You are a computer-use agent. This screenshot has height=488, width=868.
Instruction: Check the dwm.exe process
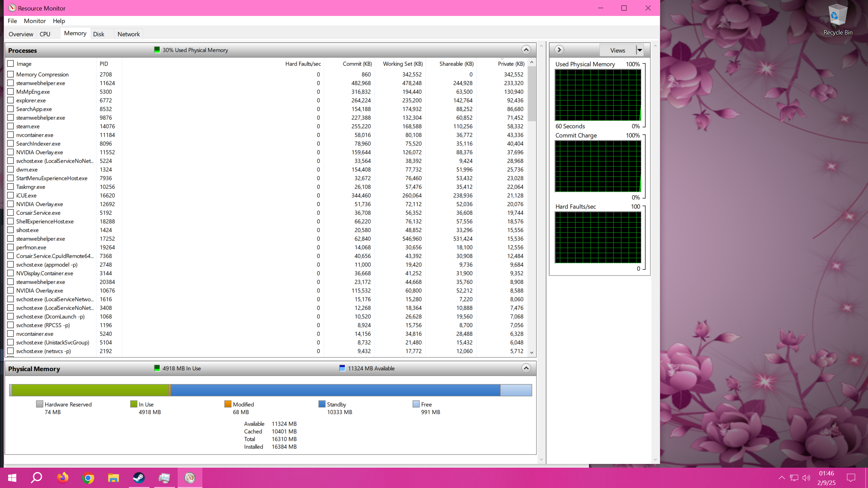(x=11, y=169)
